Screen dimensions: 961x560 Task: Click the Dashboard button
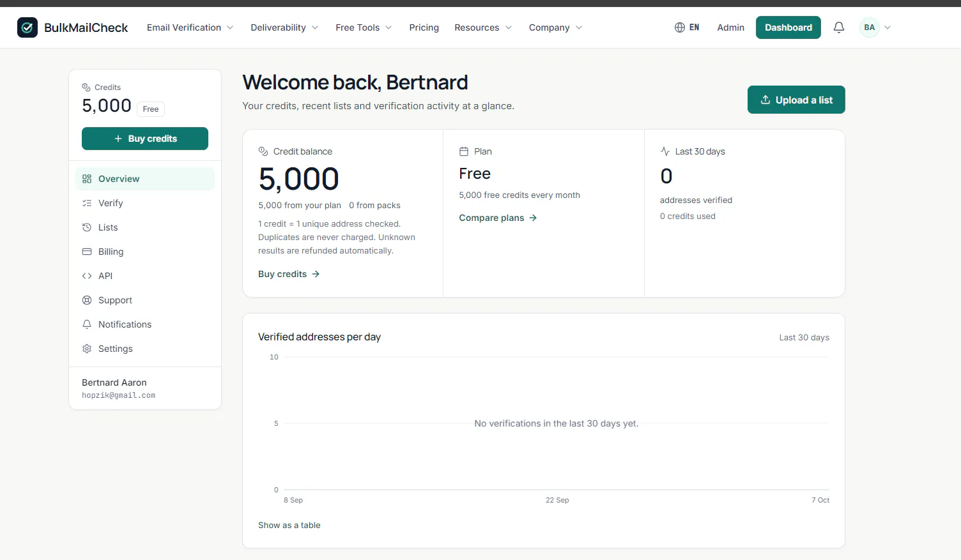click(x=788, y=27)
